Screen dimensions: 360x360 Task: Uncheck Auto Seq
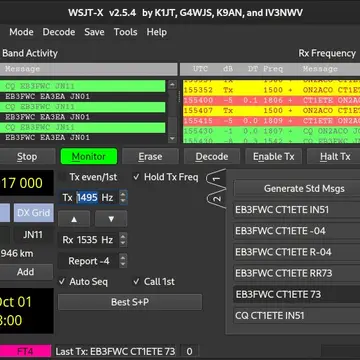tap(84, 282)
